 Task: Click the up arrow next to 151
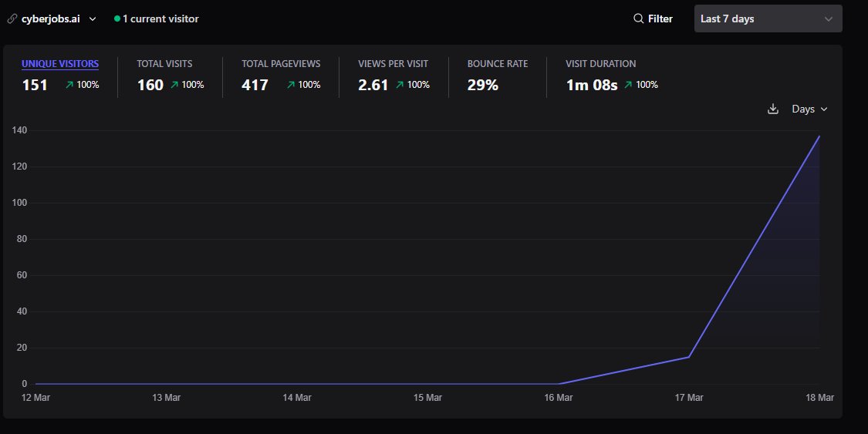point(69,85)
